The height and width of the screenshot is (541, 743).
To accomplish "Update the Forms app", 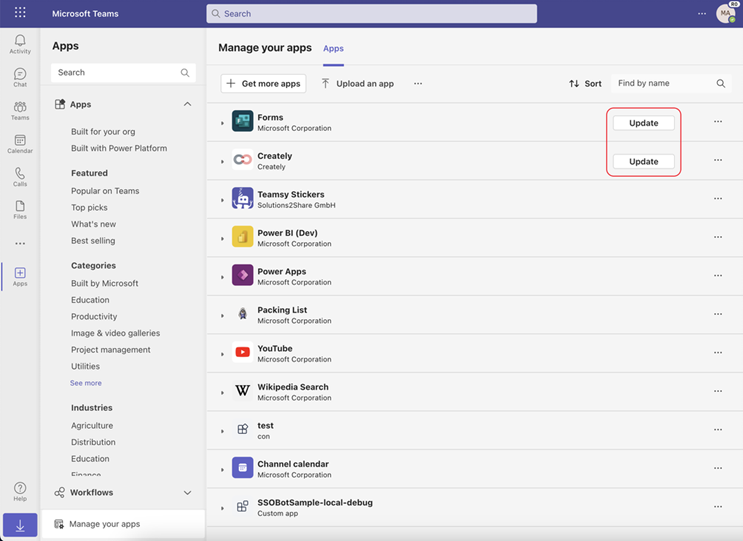I will pyautogui.click(x=643, y=123).
